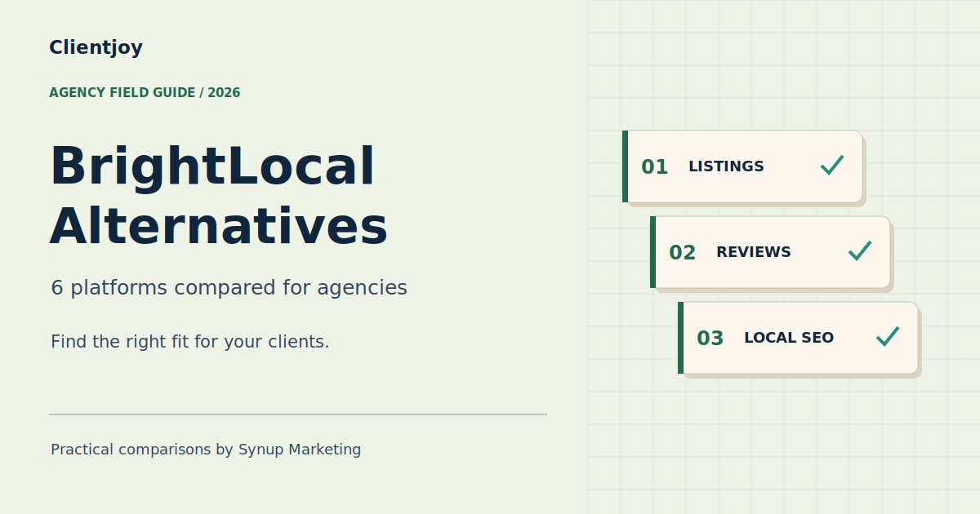Click the checkmark icon on the Reviews card

coord(860,251)
